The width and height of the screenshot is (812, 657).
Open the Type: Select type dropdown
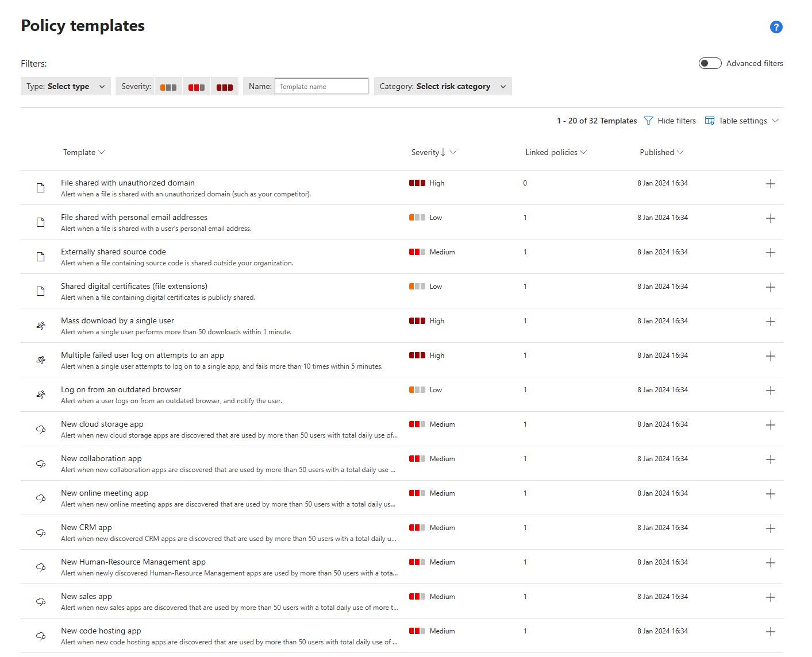tap(66, 86)
